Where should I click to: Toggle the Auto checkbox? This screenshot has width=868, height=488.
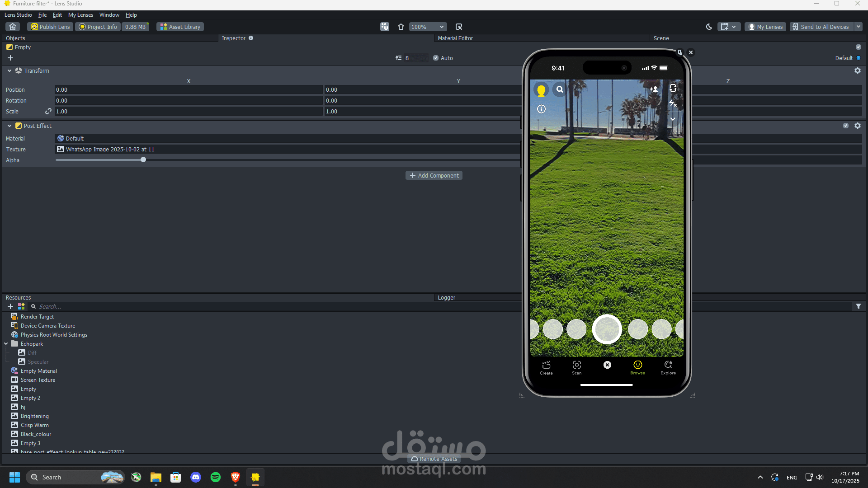[x=436, y=58]
